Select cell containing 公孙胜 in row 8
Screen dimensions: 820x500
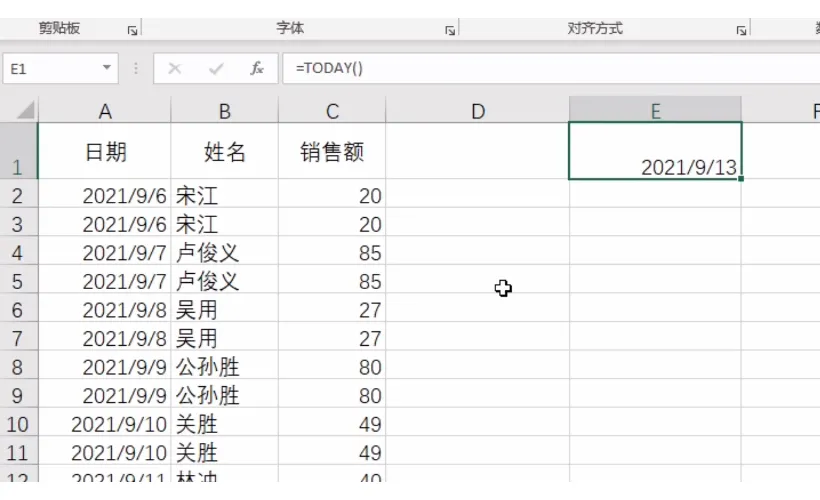click(x=224, y=368)
